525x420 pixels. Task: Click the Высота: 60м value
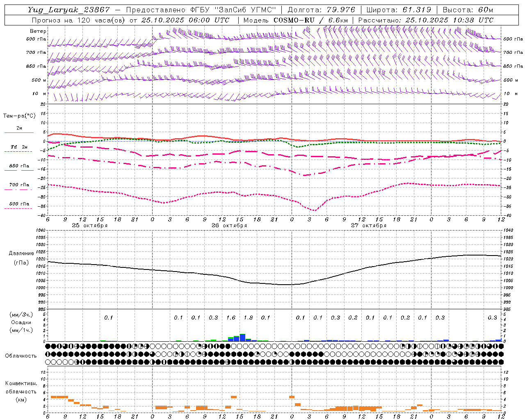coord(468,10)
